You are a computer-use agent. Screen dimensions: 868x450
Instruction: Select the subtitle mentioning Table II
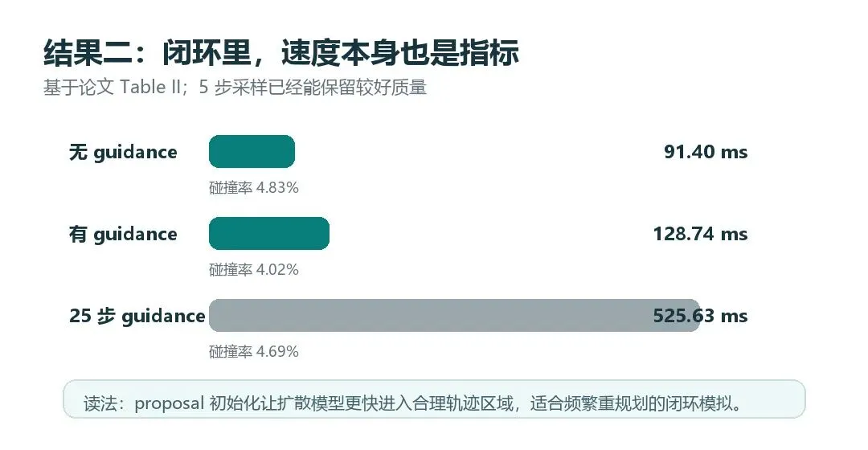coord(235,87)
